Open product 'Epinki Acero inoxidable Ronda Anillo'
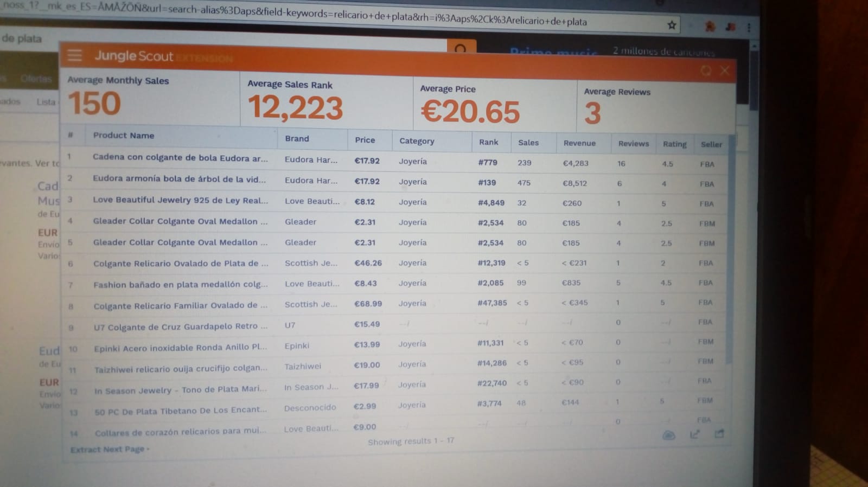This screenshot has width=868, height=487. tap(181, 348)
